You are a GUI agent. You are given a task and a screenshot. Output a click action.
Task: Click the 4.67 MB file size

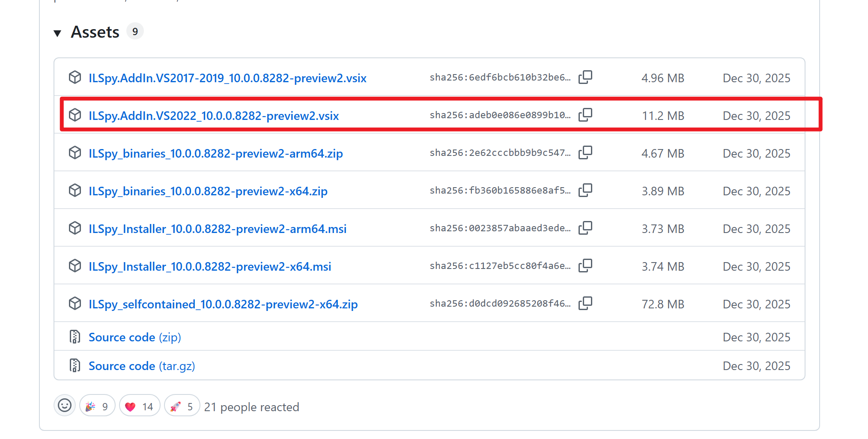click(x=663, y=154)
